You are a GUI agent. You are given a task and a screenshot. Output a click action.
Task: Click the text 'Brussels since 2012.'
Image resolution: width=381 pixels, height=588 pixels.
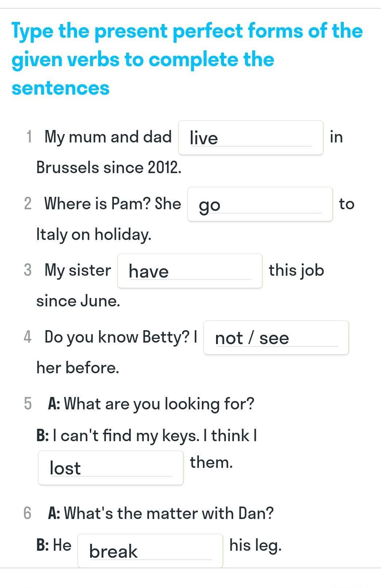(109, 168)
